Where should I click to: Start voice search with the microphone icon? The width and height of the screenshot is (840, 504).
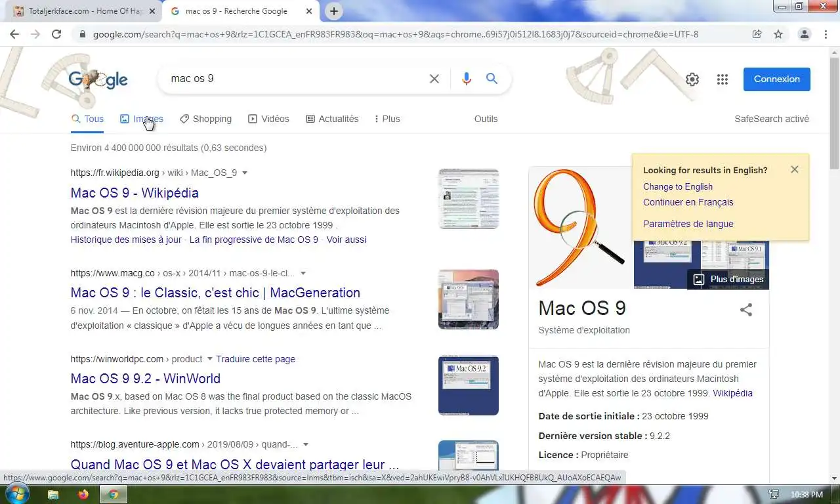tap(467, 79)
